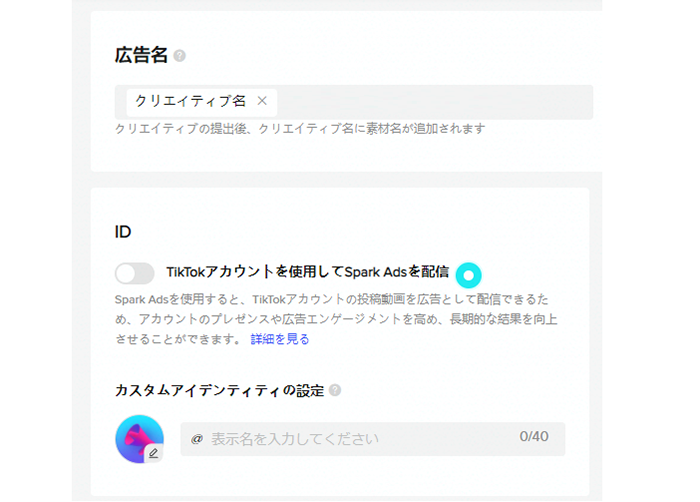Click the help icon beside カスタムアイデンティティの設定
The image size is (700, 502).
335,390
